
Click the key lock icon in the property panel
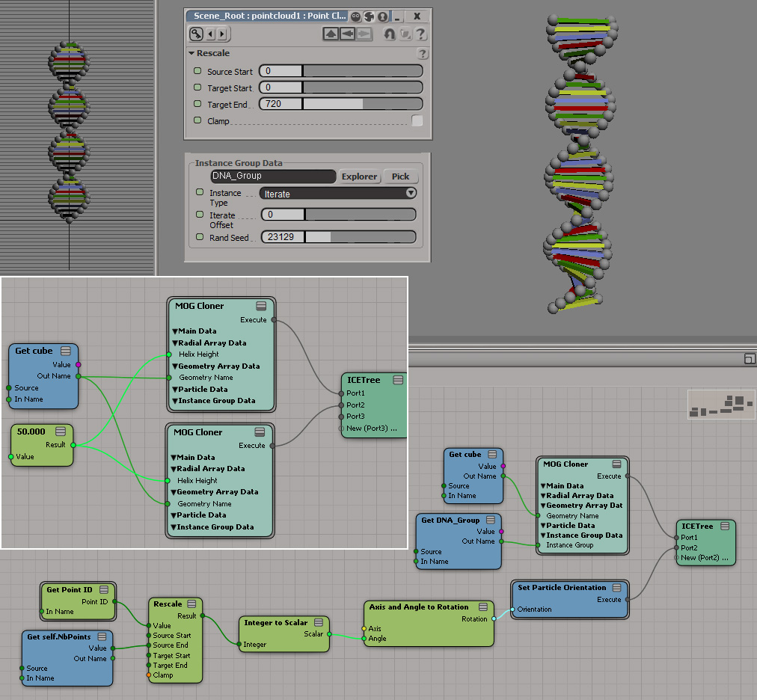pos(196,34)
